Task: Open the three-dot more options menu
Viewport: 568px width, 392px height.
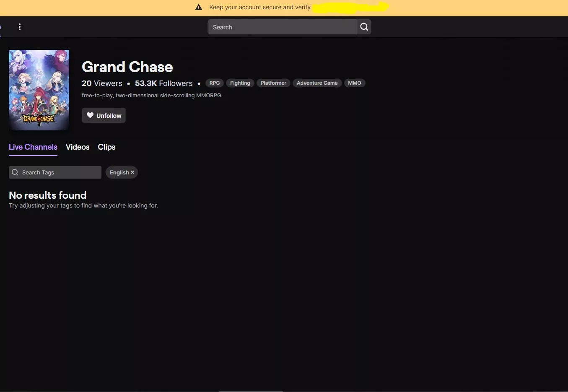Action: pyautogui.click(x=20, y=27)
